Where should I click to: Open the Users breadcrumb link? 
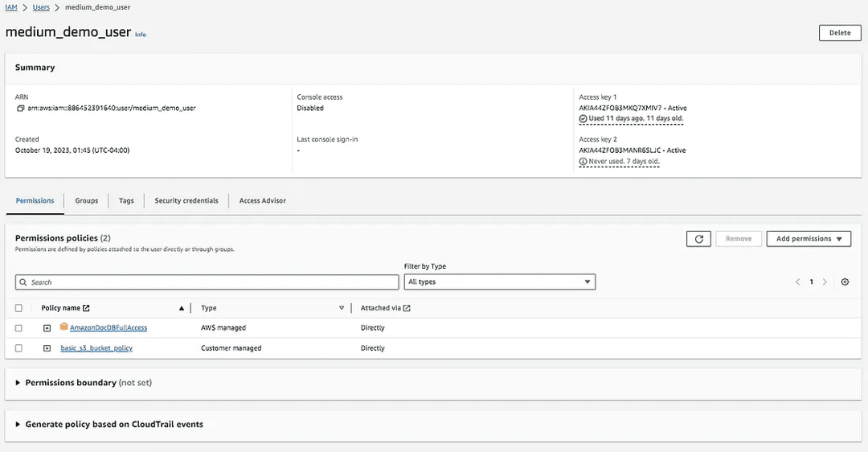[x=41, y=7]
